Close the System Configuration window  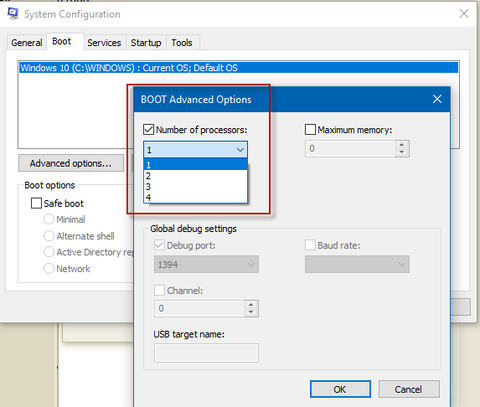[x=464, y=14]
